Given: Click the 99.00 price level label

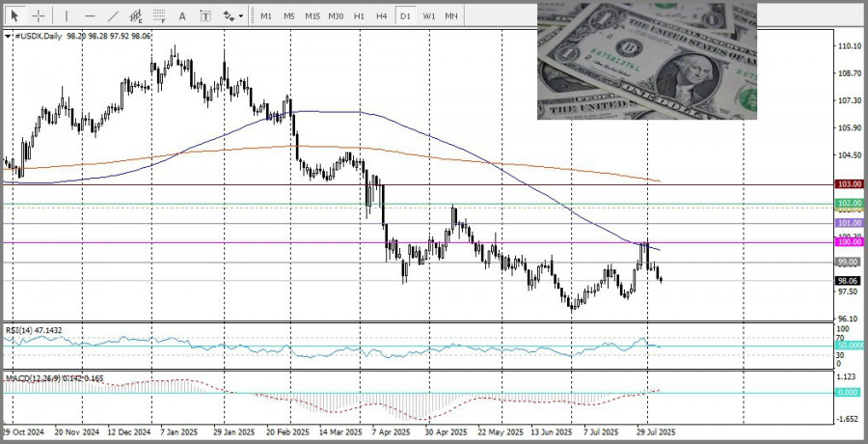Looking at the screenshot, I should [850, 262].
